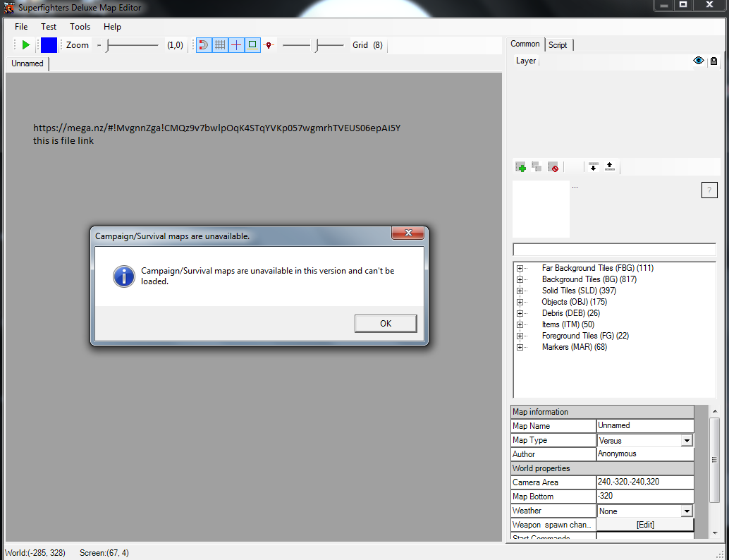Toggle the layer visibility eye icon

pos(699,61)
